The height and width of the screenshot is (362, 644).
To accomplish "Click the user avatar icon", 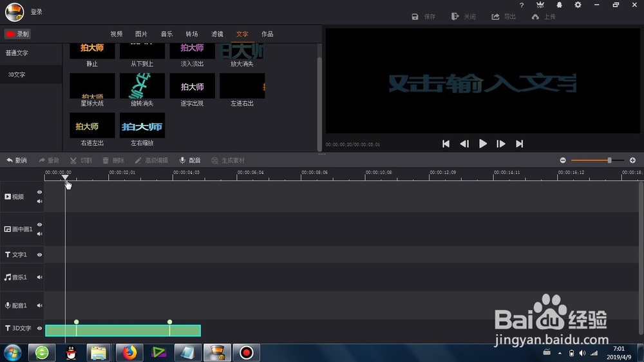I will [14, 12].
